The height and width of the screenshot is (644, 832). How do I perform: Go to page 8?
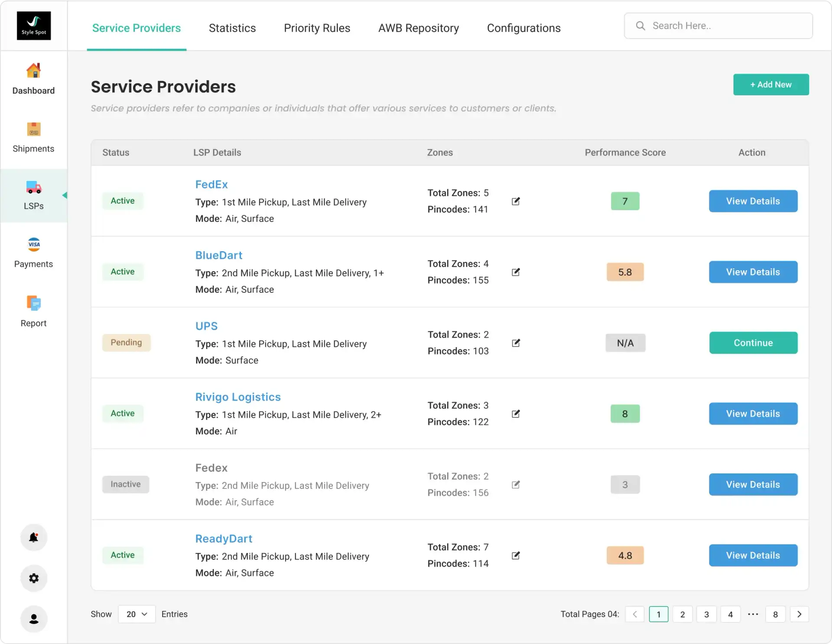tap(775, 614)
